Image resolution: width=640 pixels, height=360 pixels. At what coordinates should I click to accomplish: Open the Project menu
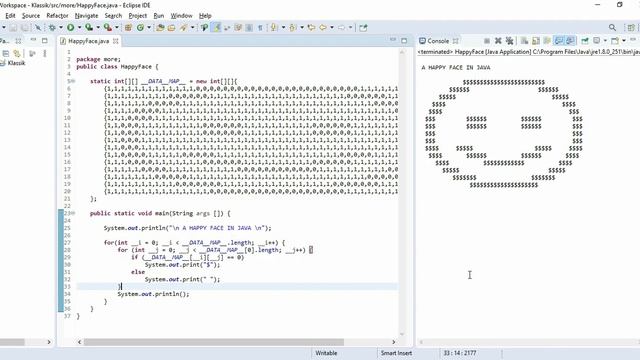(x=138, y=16)
